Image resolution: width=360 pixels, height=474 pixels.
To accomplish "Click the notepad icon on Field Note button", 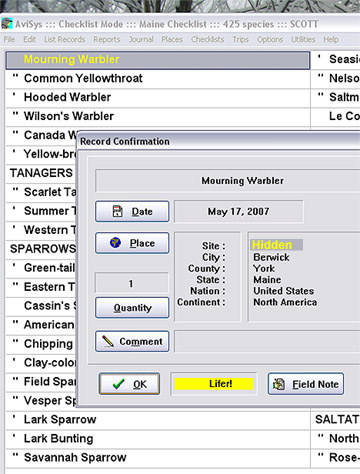I will [279, 384].
